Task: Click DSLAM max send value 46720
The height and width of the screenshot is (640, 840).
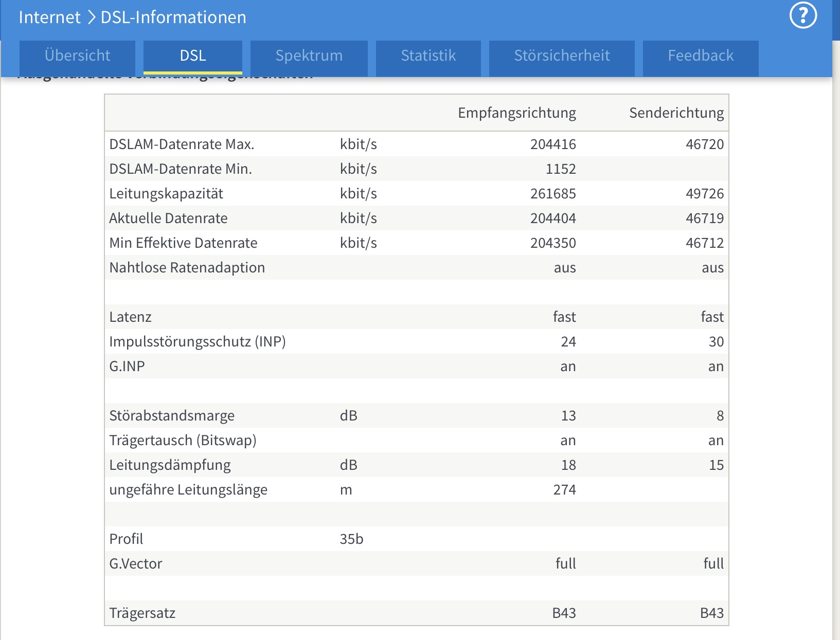Action: (705, 144)
